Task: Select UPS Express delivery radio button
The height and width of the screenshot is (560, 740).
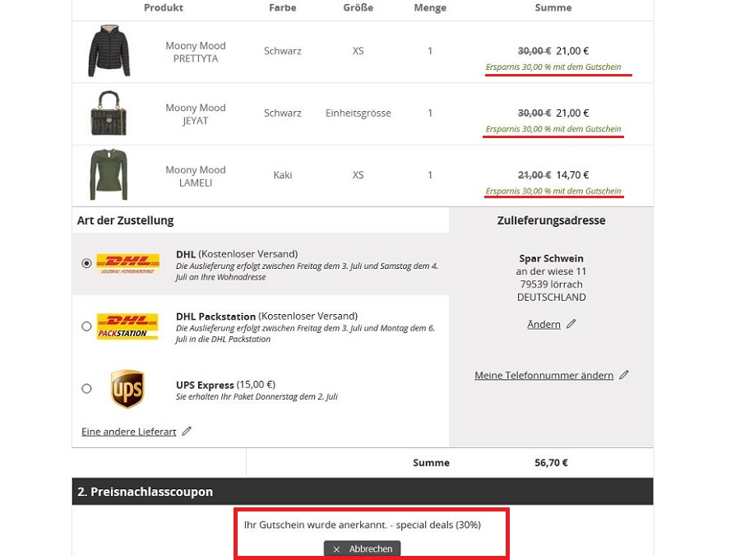Action: pyautogui.click(x=86, y=389)
